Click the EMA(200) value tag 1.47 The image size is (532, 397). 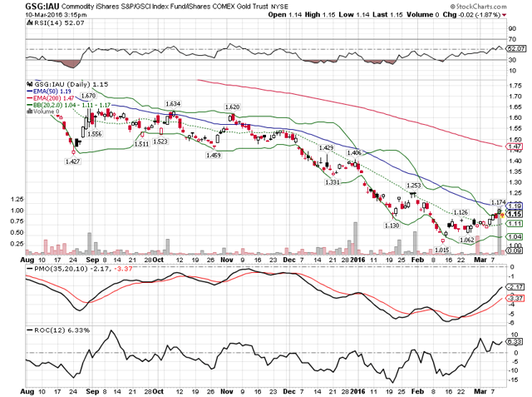[x=515, y=146]
